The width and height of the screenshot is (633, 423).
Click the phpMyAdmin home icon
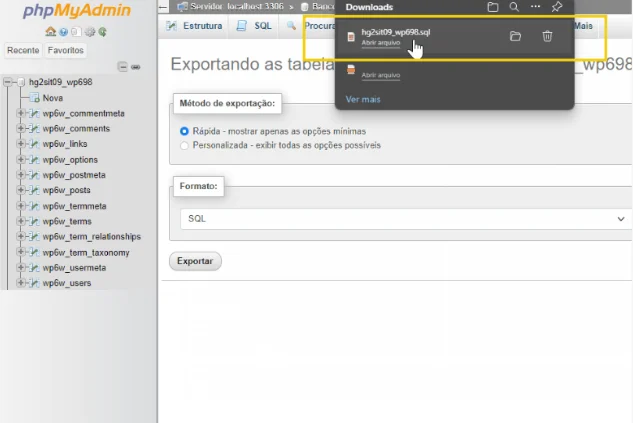(x=50, y=31)
